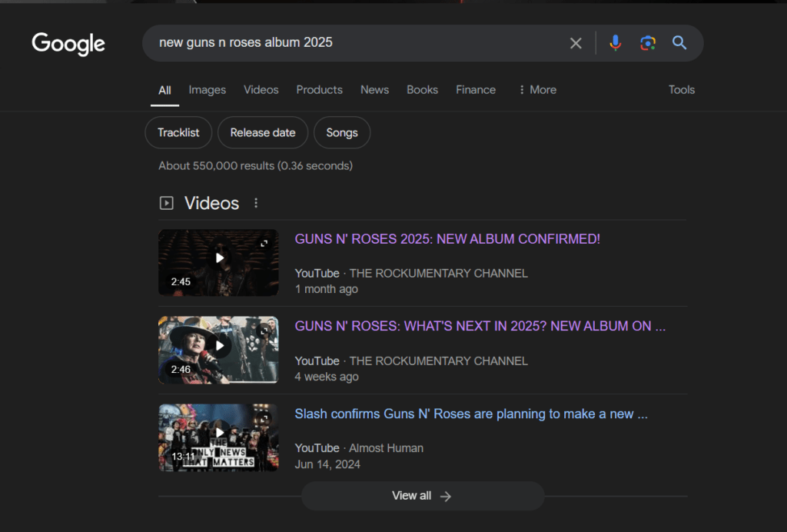This screenshot has height=532, width=787.
Task: Play the 2:45 video preview
Action: 219,258
